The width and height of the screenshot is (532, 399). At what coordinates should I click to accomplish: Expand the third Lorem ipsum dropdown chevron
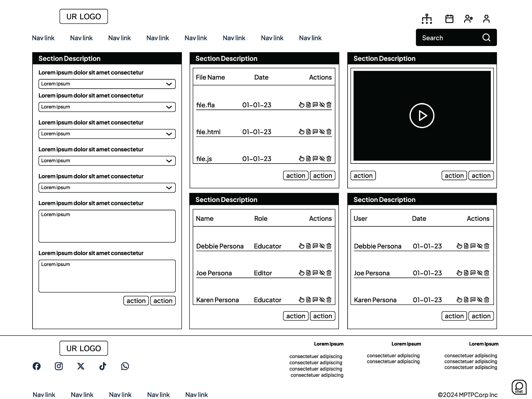169,134
